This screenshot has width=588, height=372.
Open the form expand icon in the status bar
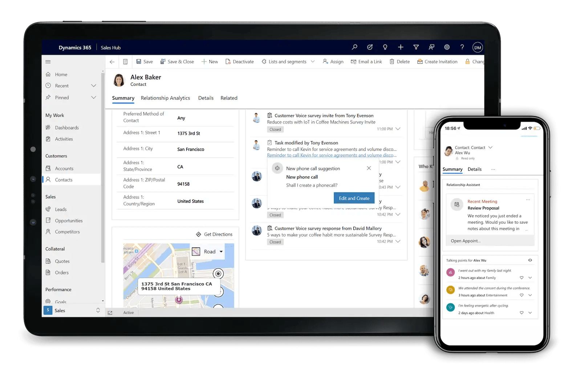(110, 313)
